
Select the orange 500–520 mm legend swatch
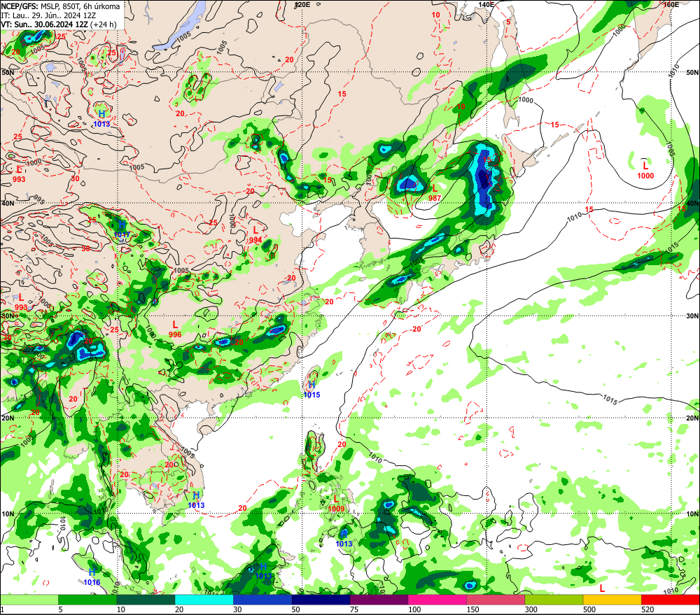tap(612, 600)
